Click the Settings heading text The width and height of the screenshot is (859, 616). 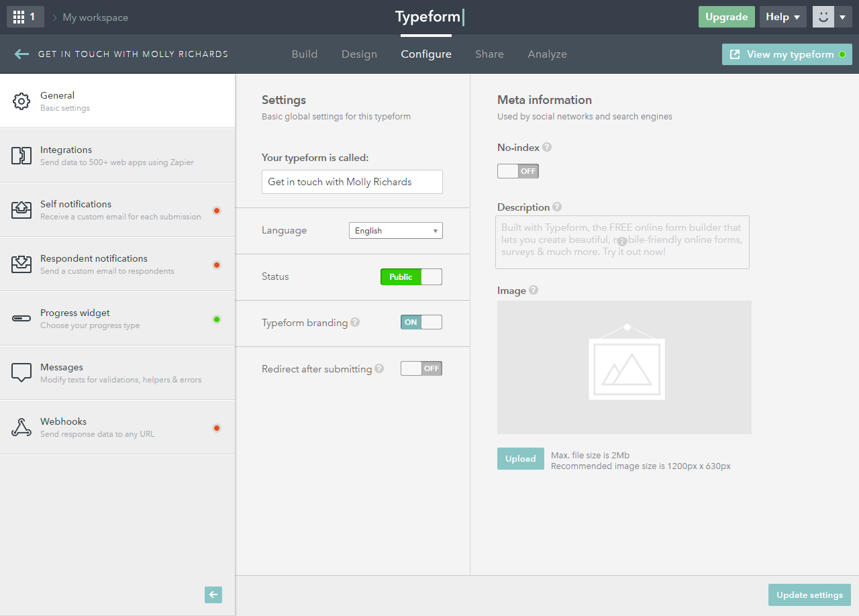(x=284, y=100)
